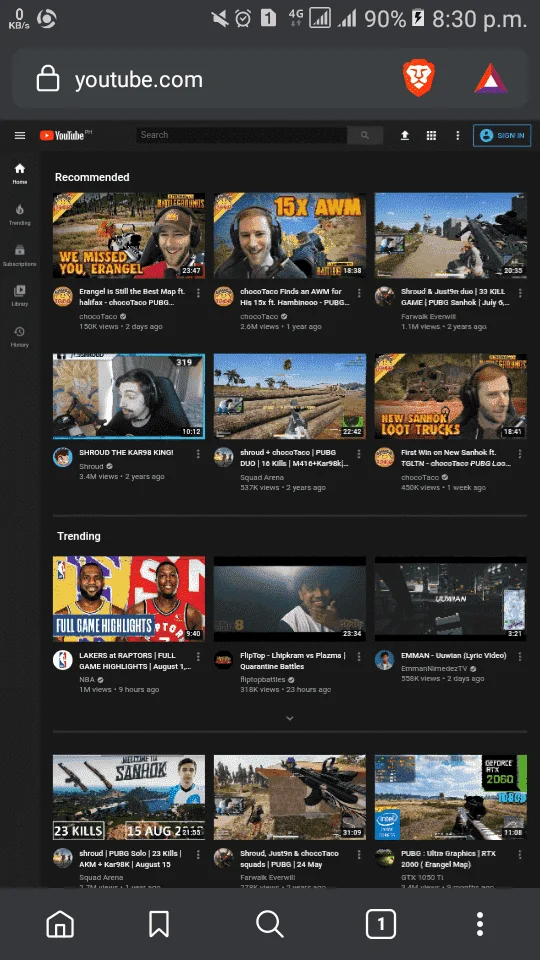This screenshot has height=960, width=540.
Task: Tap the bookmark icon in bottom bar
Action: click(159, 923)
